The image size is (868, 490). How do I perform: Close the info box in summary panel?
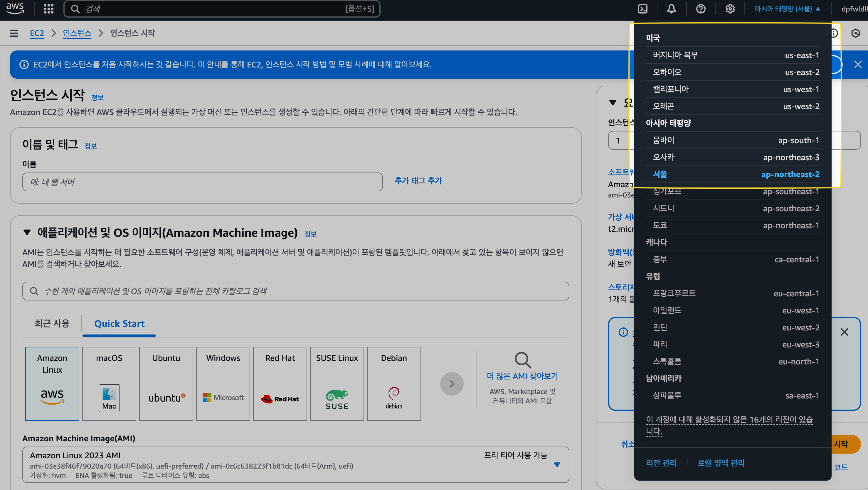[844, 332]
